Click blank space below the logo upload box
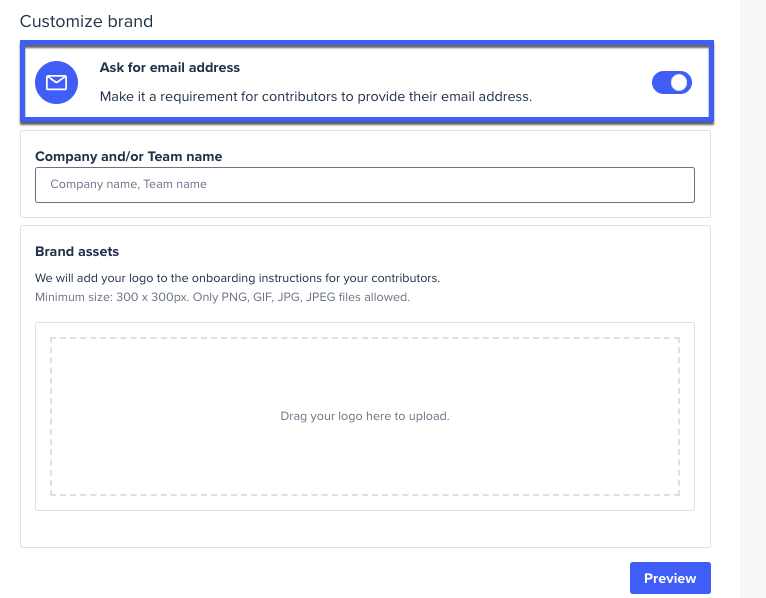 click(x=364, y=529)
